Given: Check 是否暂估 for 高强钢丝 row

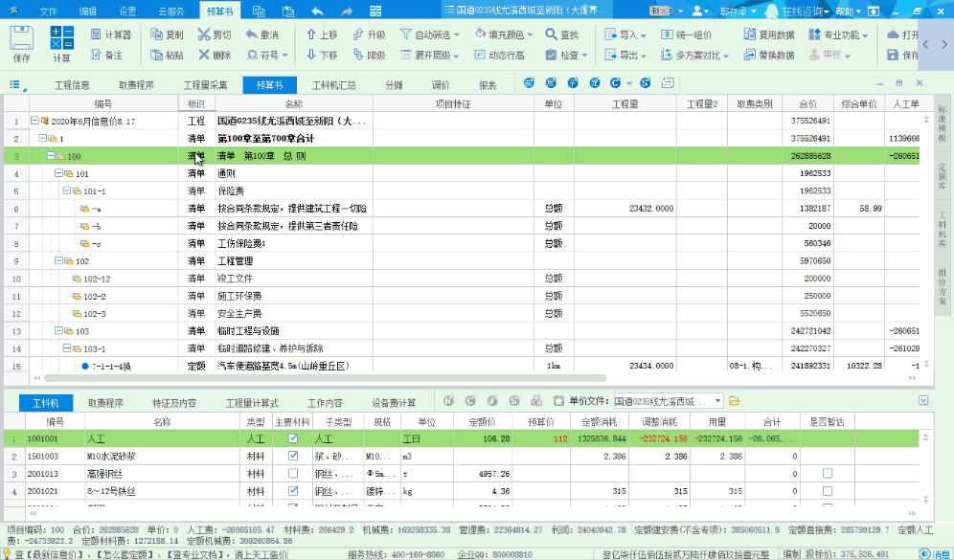Looking at the screenshot, I should (x=827, y=473).
